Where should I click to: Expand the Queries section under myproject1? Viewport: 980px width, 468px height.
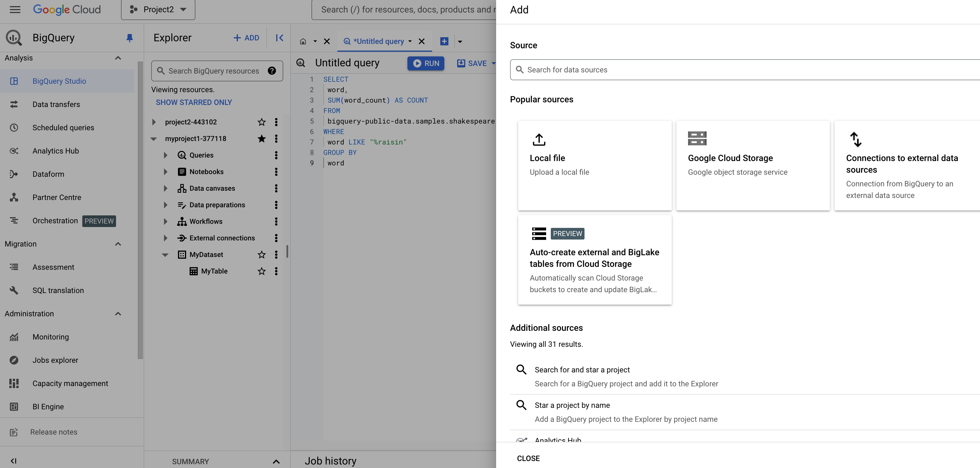coord(165,155)
